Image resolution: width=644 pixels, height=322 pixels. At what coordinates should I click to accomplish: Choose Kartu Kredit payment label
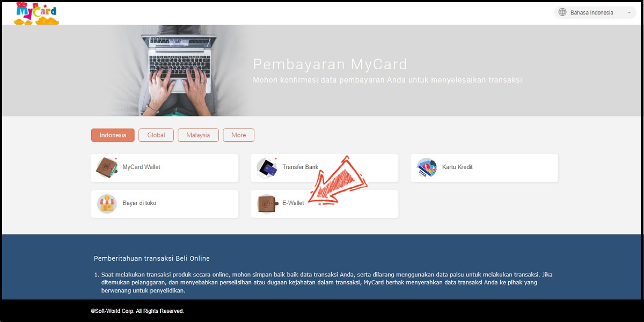click(457, 167)
